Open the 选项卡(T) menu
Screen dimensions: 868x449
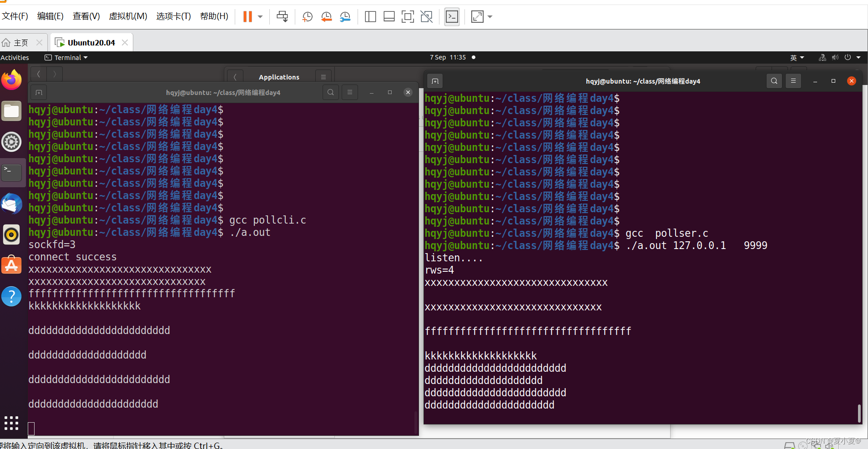[x=173, y=16]
